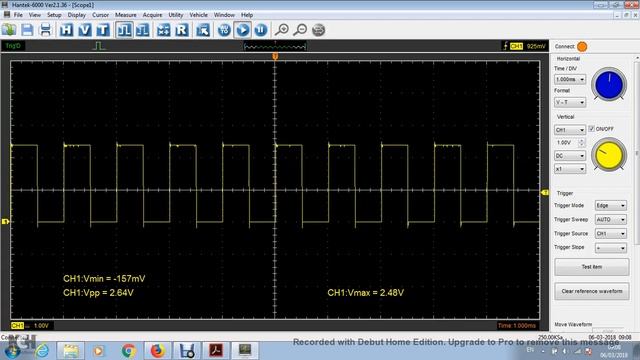This screenshot has height=360, width=640.
Task: Open the DC coupling dropdown
Action: [570, 156]
